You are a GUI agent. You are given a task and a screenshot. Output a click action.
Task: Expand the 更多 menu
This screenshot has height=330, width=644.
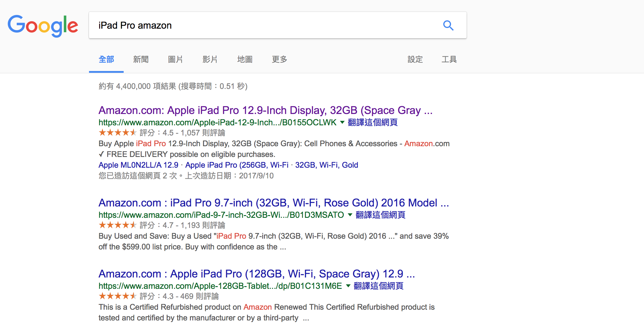[x=279, y=59]
